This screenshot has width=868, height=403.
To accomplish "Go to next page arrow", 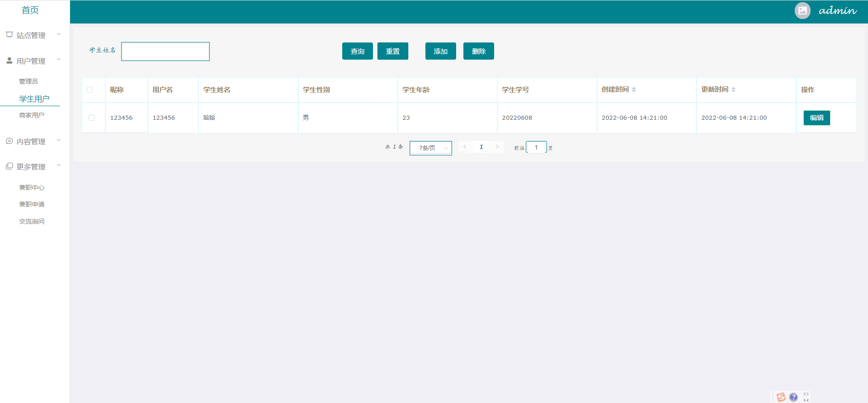I will pos(497,147).
